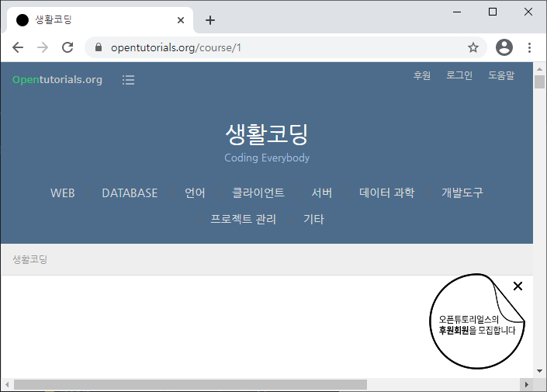Click the horizontal scrollbar thumb
Viewport: 547px width, 392px height.
[190, 385]
